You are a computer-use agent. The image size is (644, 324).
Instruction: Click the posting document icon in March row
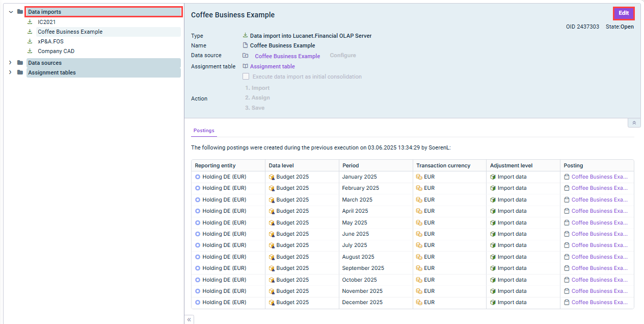567,200
